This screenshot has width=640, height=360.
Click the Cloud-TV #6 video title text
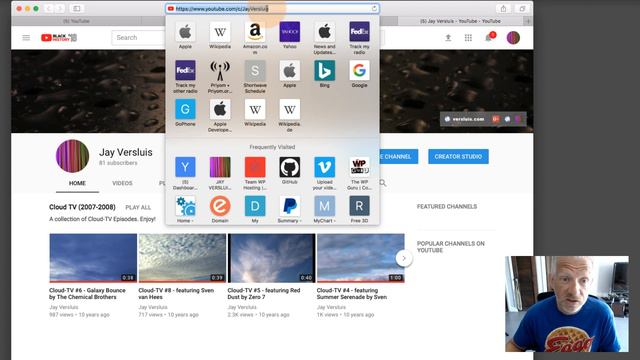click(x=87, y=293)
